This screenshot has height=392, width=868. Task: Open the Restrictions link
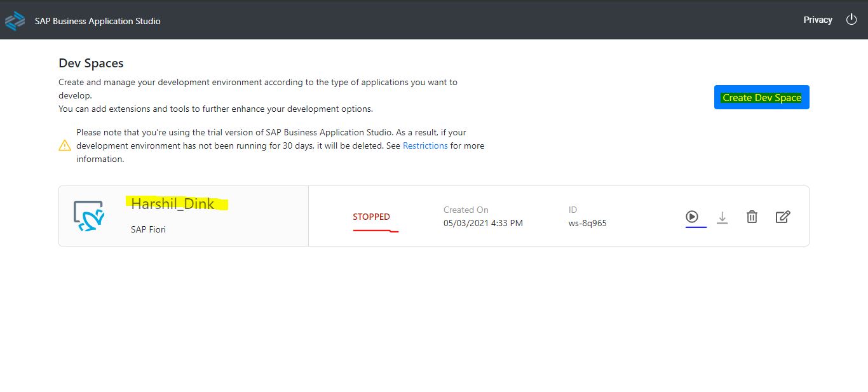click(425, 145)
